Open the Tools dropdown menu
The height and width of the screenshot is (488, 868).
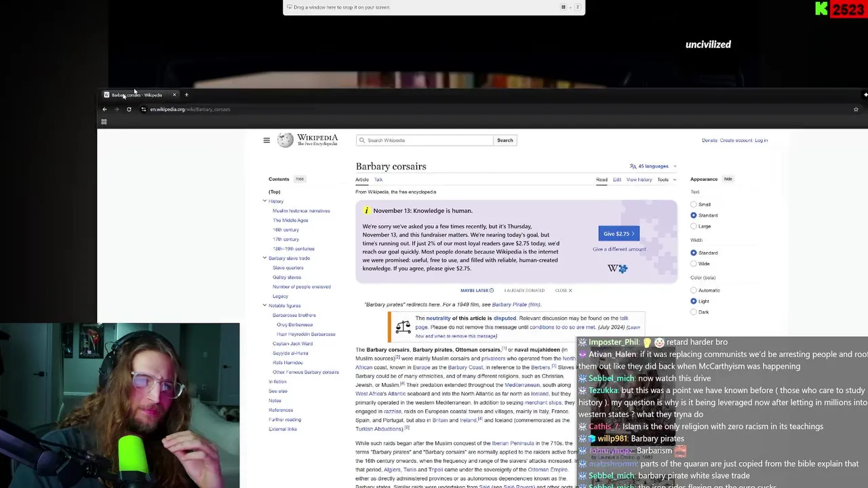click(x=667, y=180)
